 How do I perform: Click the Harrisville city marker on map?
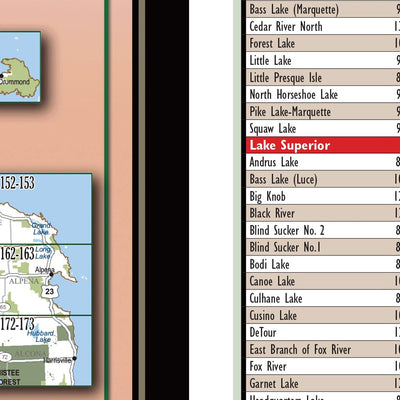tap(74, 358)
